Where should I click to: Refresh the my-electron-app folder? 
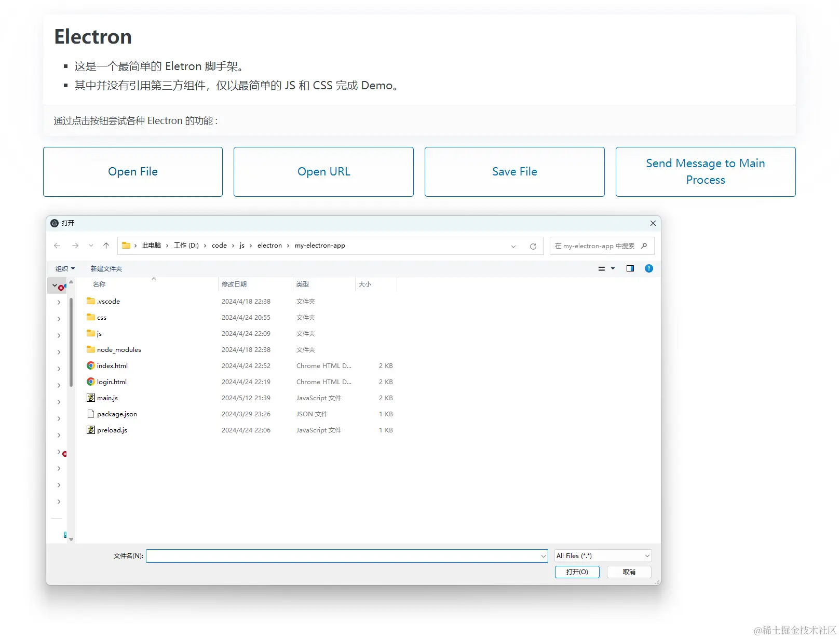[533, 246]
